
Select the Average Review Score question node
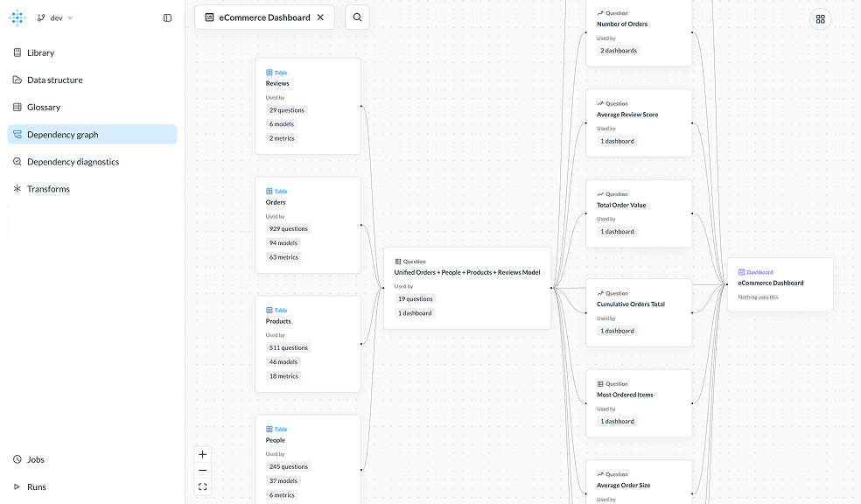click(639, 122)
